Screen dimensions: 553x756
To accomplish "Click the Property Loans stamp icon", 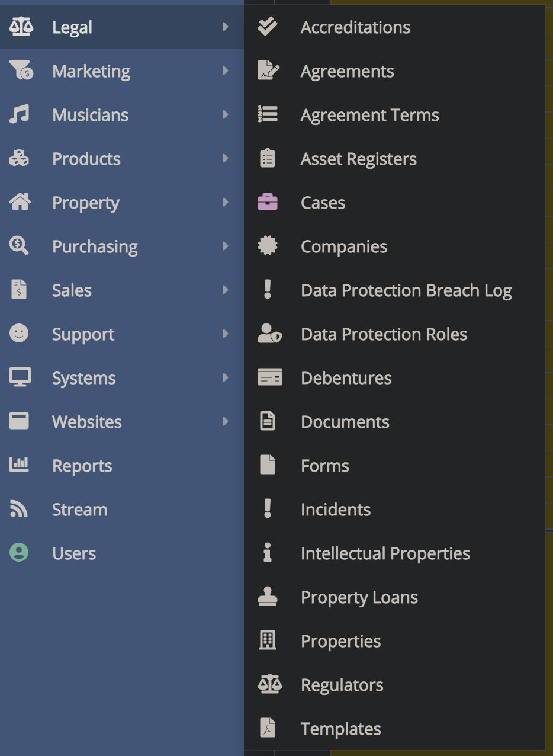I will point(268,597).
